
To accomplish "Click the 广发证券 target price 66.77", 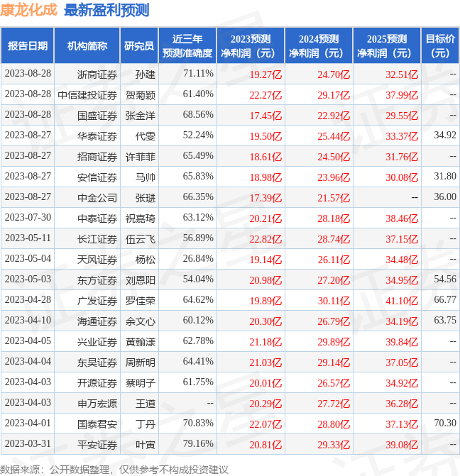I will [445, 299].
